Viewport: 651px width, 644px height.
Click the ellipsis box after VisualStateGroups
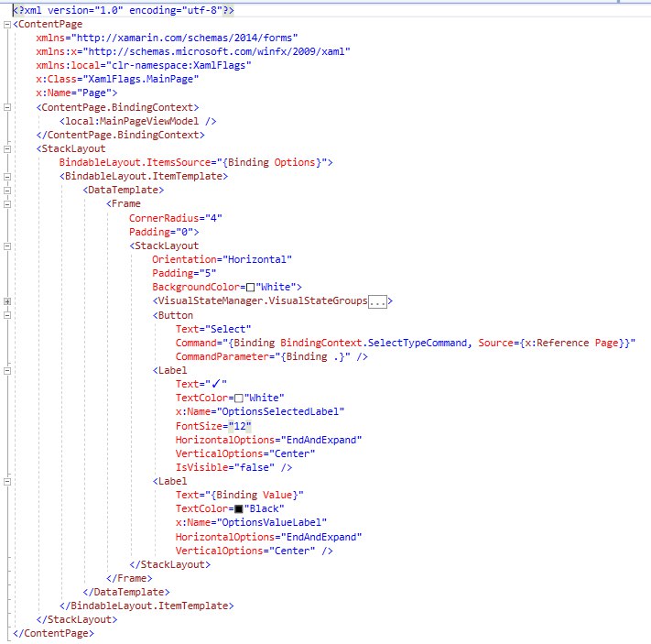tap(377, 301)
